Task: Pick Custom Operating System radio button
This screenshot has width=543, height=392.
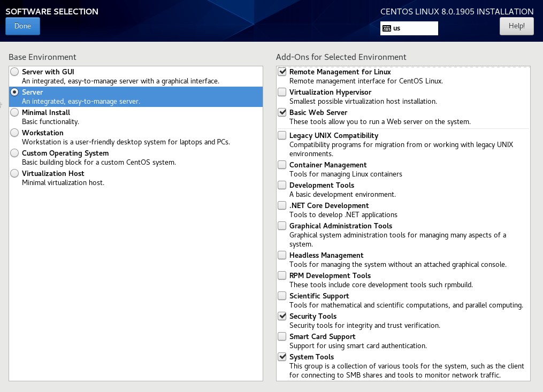Action: [x=14, y=153]
